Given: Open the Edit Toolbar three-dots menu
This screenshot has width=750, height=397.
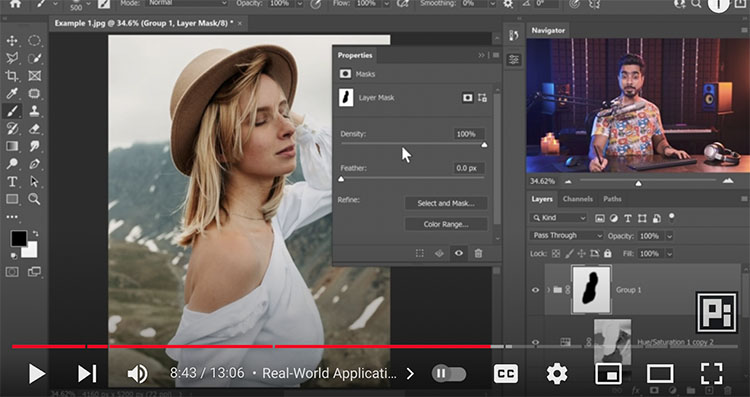Looking at the screenshot, I should [11, 217].
